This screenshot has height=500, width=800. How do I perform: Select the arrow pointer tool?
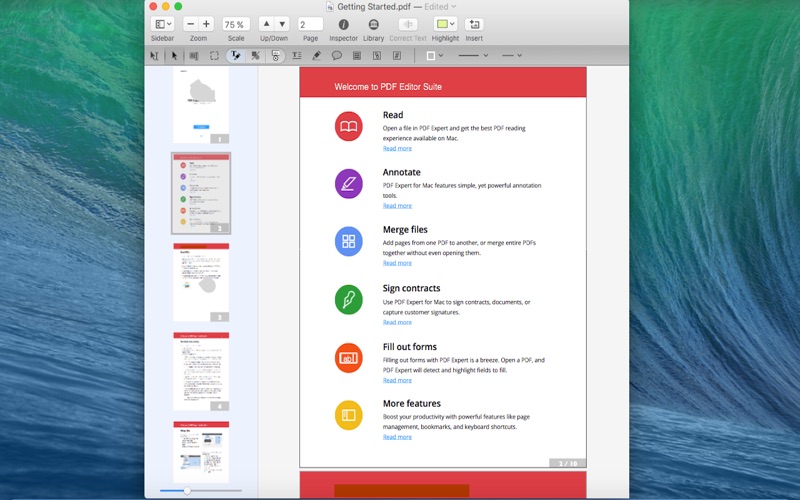point(174,56)
